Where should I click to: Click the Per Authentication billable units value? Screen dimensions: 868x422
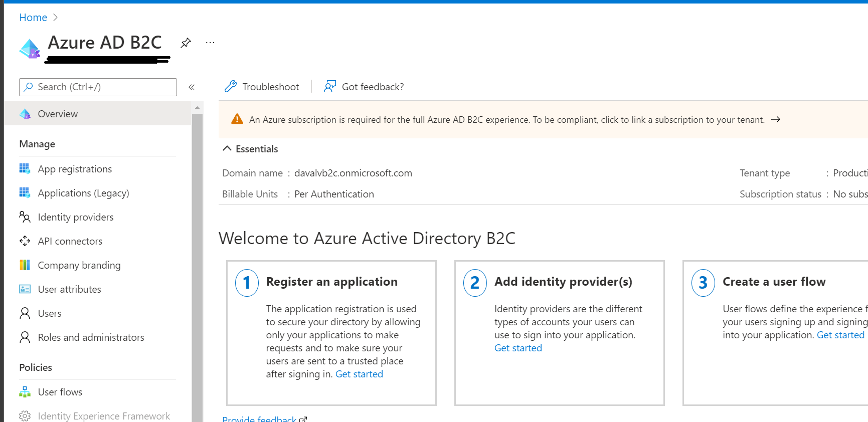point(334,194)
